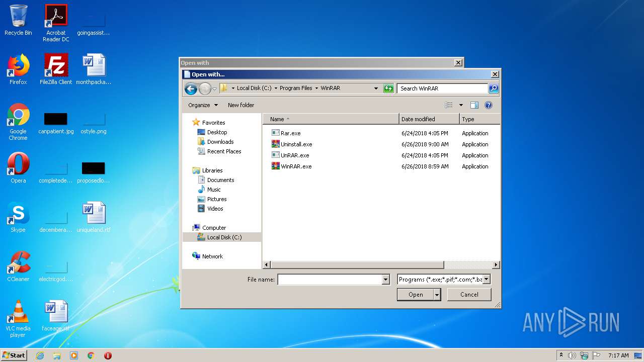Click the Refresh button beside address bar
The width and height of the screenshot is (644, 362).
point(388,88)
